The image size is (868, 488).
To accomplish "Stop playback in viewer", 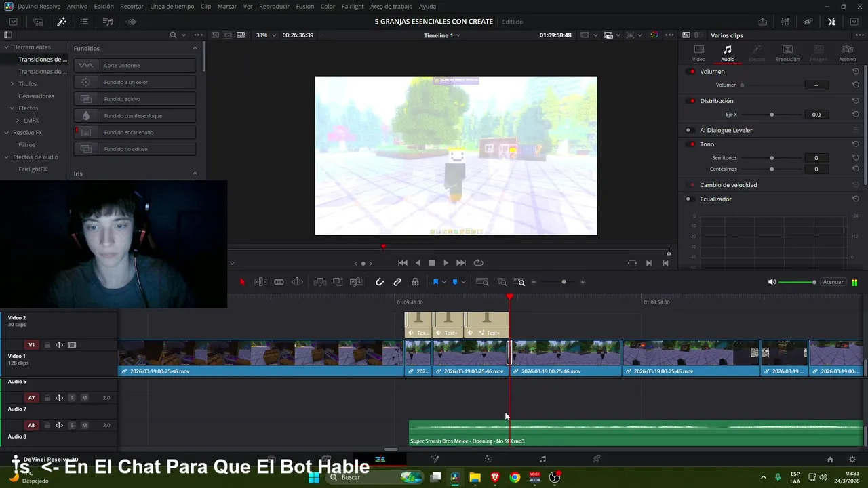I will 432,263.
